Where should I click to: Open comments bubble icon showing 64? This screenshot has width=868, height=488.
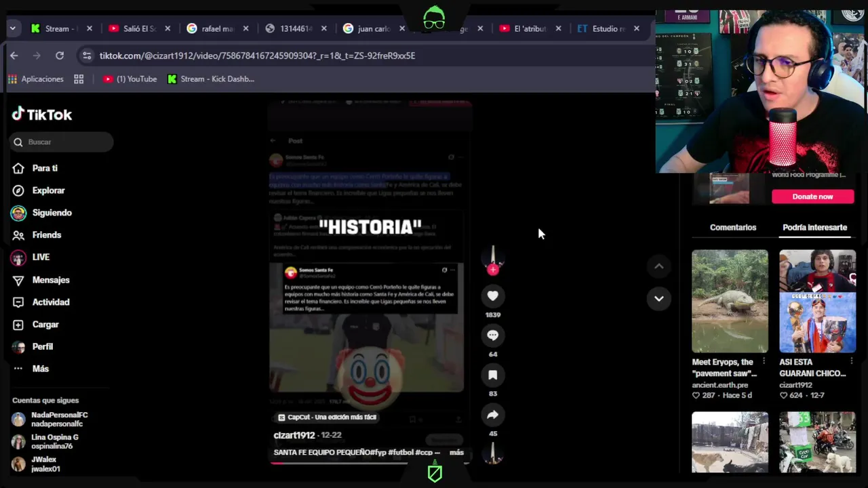[493, 335]
